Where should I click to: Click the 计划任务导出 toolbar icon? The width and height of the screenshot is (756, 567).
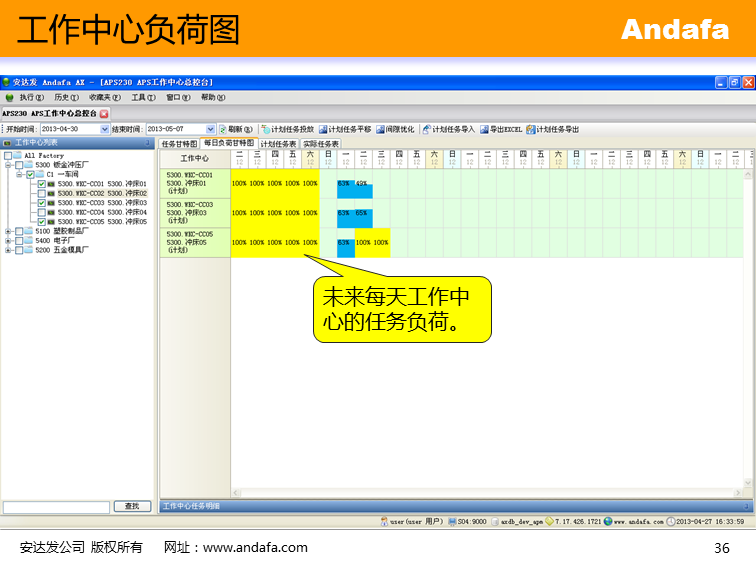click(530, 129)
